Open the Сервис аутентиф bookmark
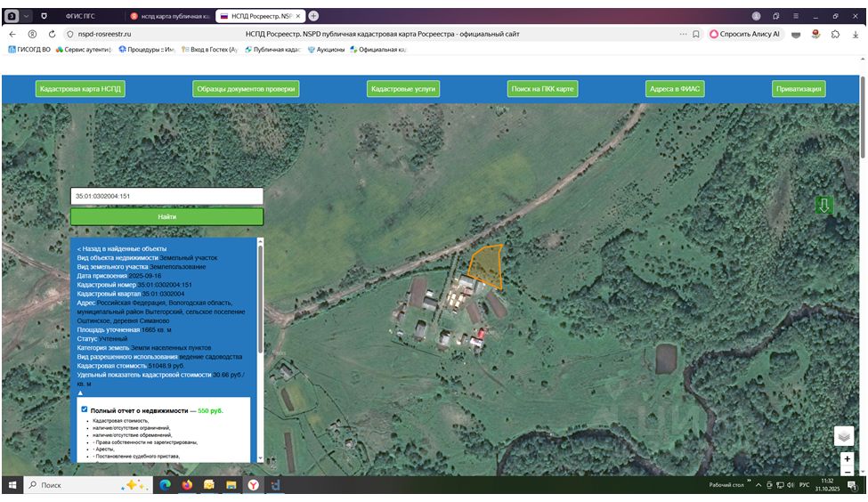868x502 pixels. click(84, 49)
